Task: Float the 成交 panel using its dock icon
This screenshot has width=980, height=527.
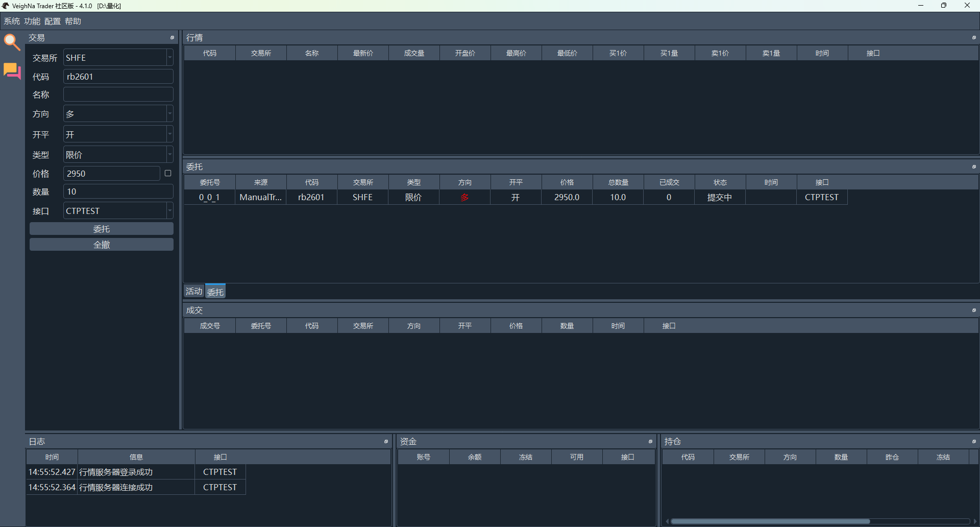Action: pyautogui.click(x=973, y=310)
